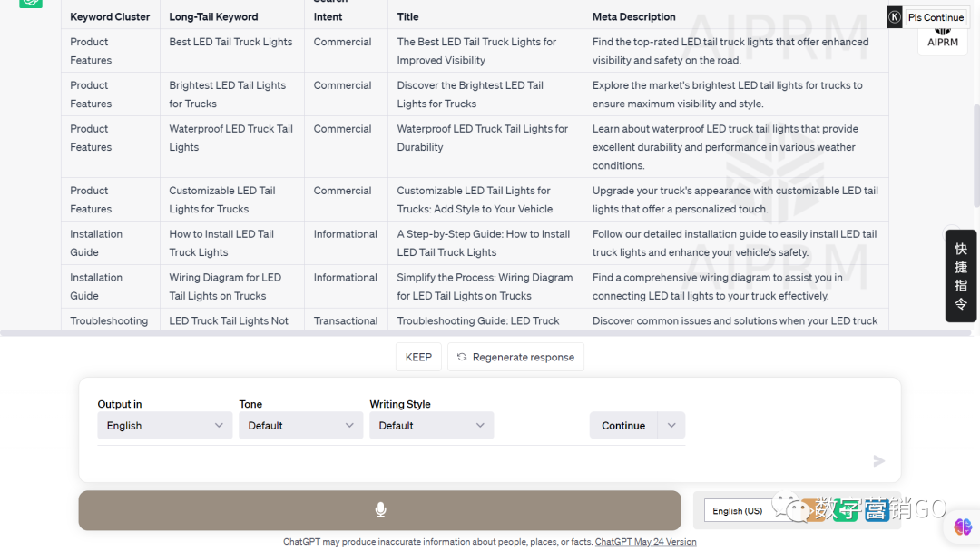Click the vertical page scrollbar on right edge
The width and height of the screenshot is (980, 552).
[x=976, y=156]
